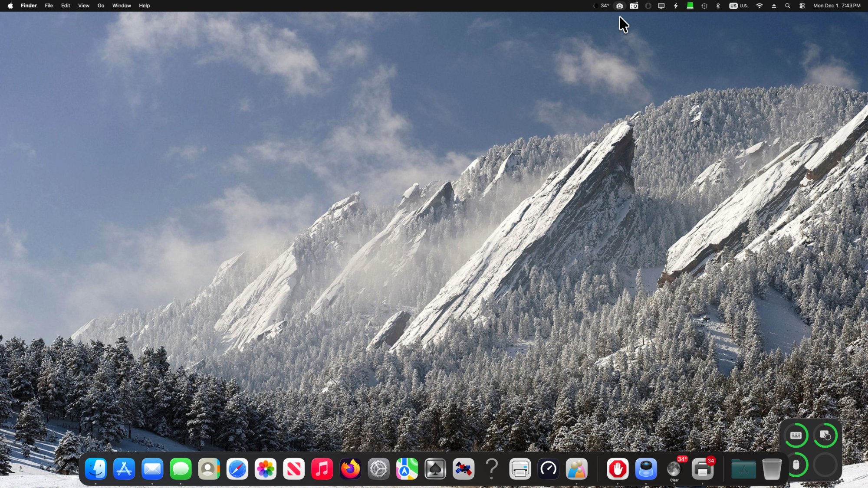Open the Trash in the Dock

click(772, 469)
